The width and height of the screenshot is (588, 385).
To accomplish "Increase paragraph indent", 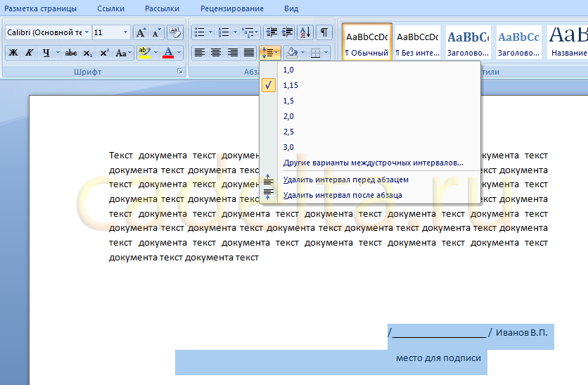I will coord(287,32).
